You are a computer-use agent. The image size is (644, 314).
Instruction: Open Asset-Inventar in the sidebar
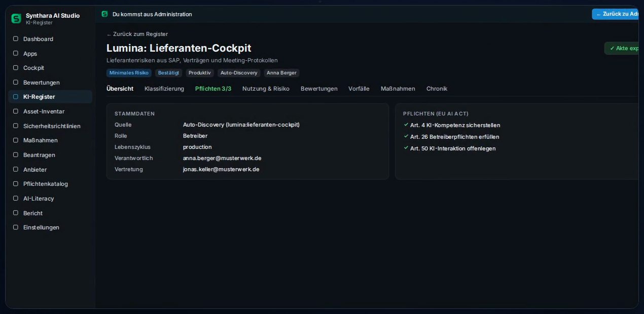(50, 111)
